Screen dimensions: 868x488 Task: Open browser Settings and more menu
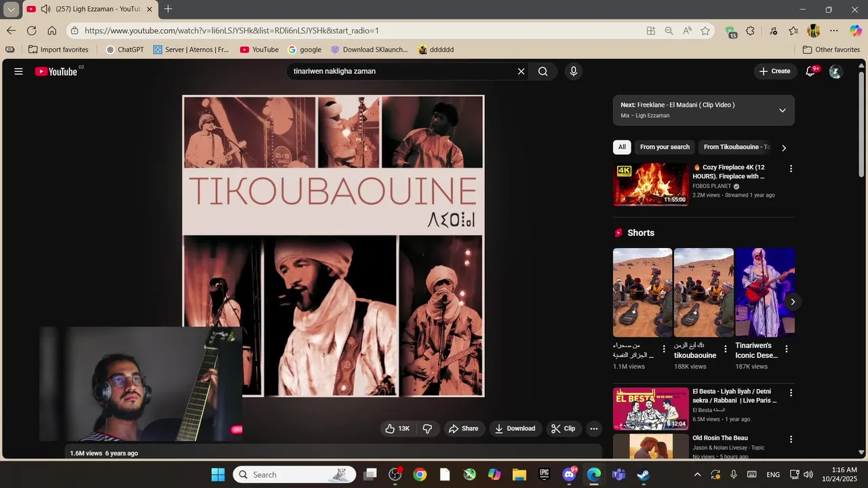834,30
